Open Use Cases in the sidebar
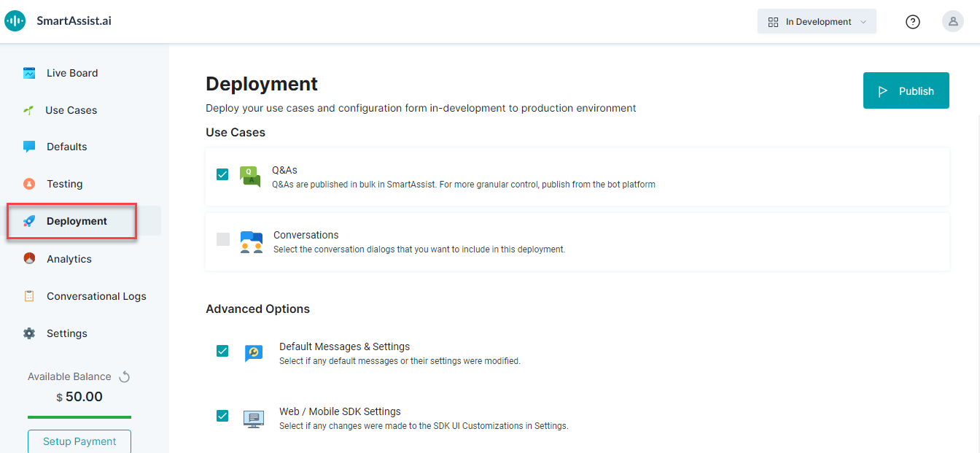This screenshot has height=453, width=980. click(71, 110)
